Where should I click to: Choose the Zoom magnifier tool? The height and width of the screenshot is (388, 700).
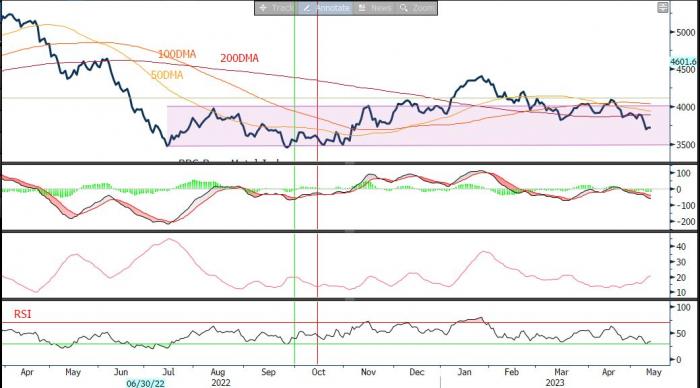(x=417, y=8)
